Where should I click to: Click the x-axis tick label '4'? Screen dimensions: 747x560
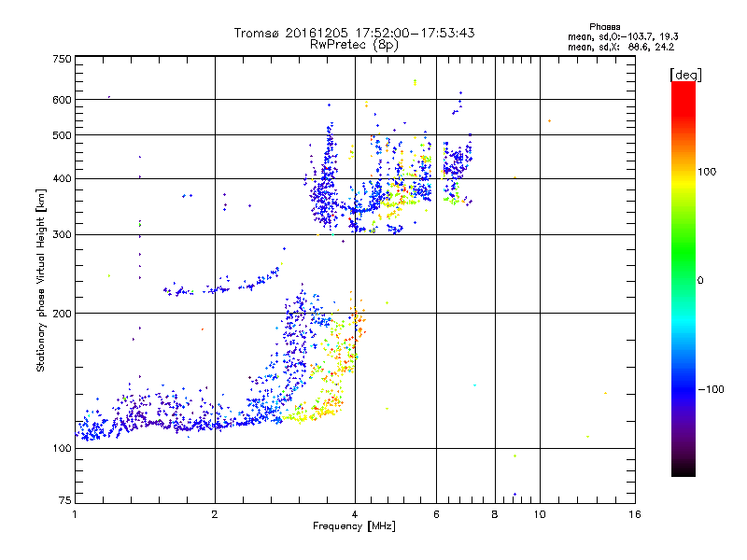click(x=355, y=514)
